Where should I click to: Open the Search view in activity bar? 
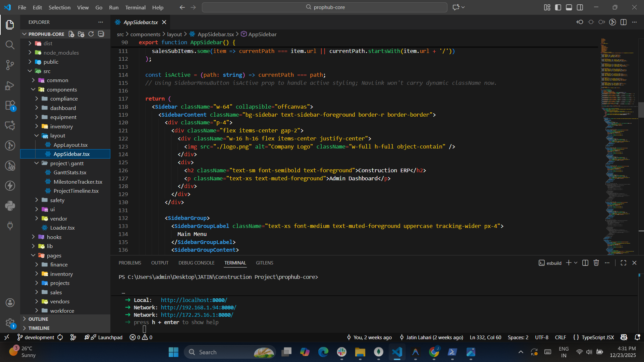click(10, 45)
